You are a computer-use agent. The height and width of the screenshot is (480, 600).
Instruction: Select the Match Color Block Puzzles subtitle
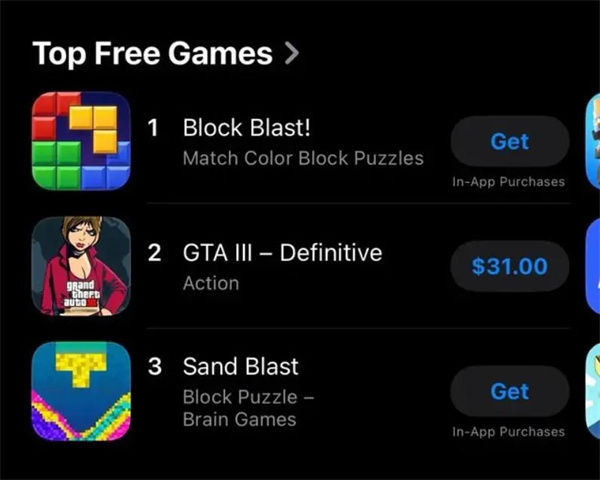point(303,158)
